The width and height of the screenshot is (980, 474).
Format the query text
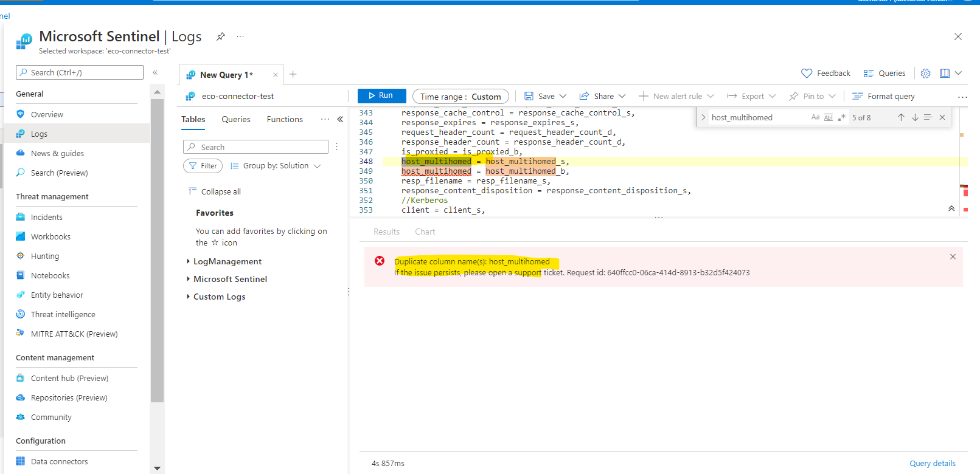[x=883, y=96]
